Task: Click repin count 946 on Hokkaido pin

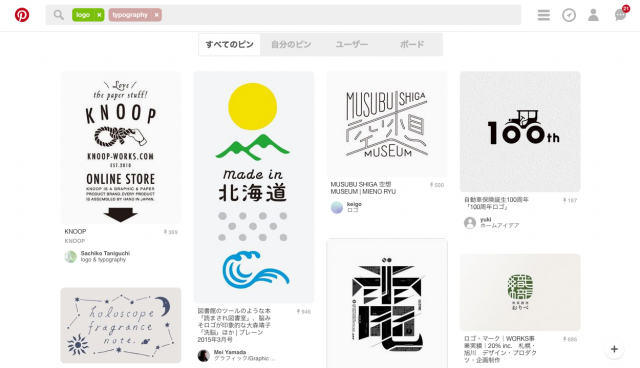Action: pos(304,312)
